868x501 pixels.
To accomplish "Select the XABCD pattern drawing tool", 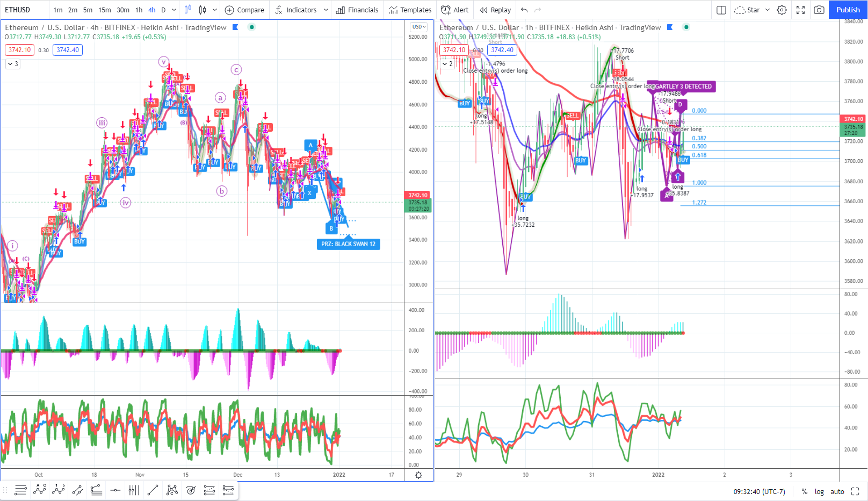I will [172, 490].
